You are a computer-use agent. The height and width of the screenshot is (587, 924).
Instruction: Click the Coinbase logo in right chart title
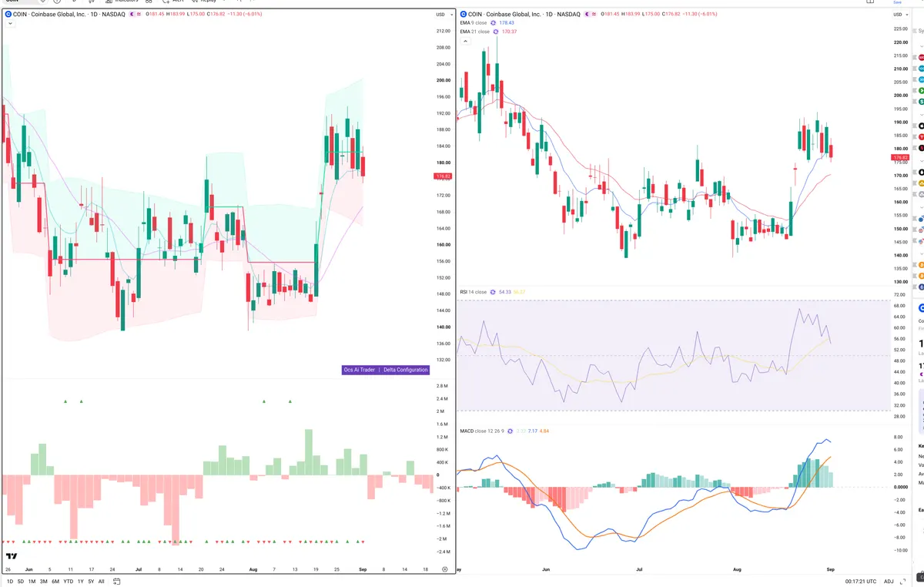463,15
